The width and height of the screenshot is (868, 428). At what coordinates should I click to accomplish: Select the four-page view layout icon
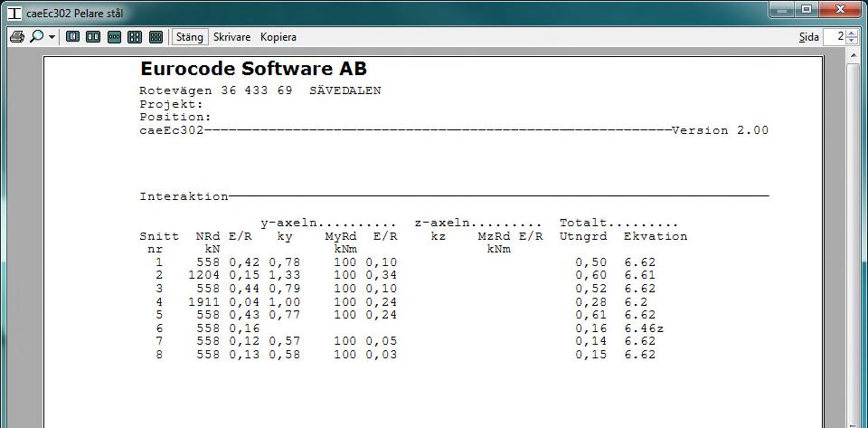(135, 37)
